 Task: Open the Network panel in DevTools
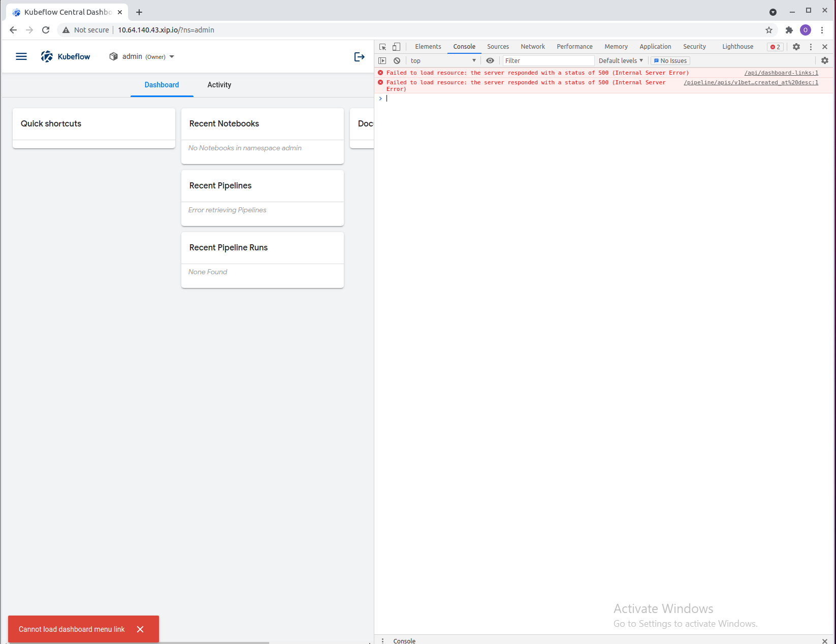(x=532, y=46)
